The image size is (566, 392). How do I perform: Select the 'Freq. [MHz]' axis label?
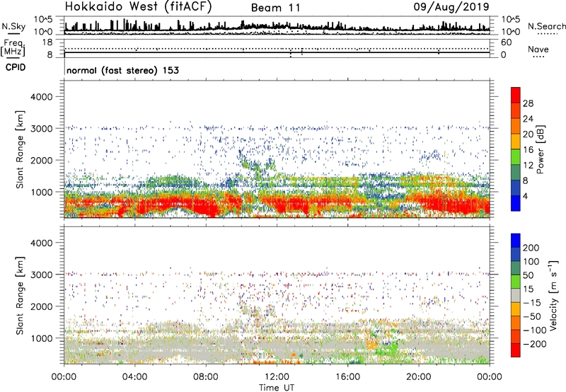point(13,48)
